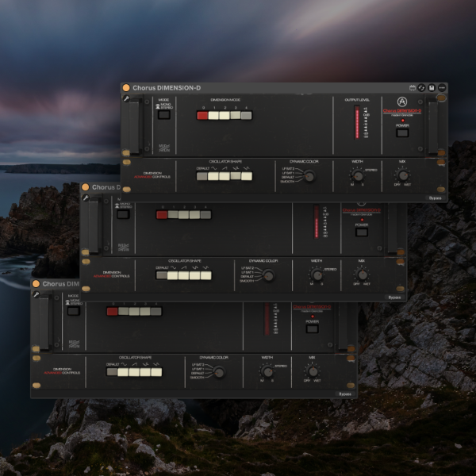Click the Chorus DIMENSION-D title in frontmost window
Viewport: 476px width, 476px height.
point(167,88)
